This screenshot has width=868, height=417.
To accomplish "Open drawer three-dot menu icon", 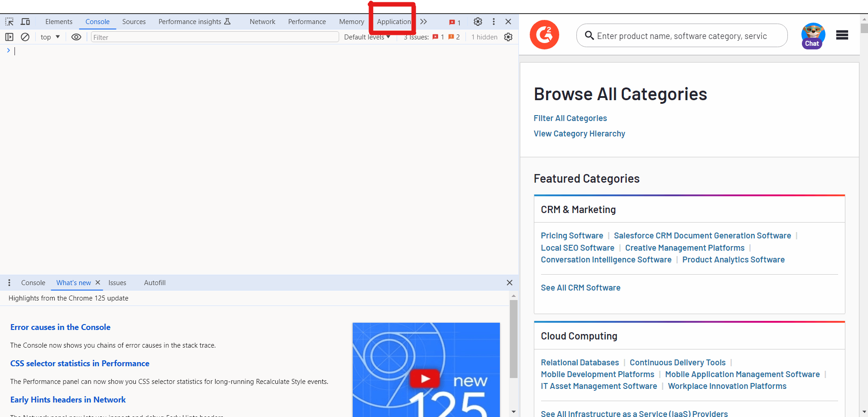I will [x=9, y=283].
